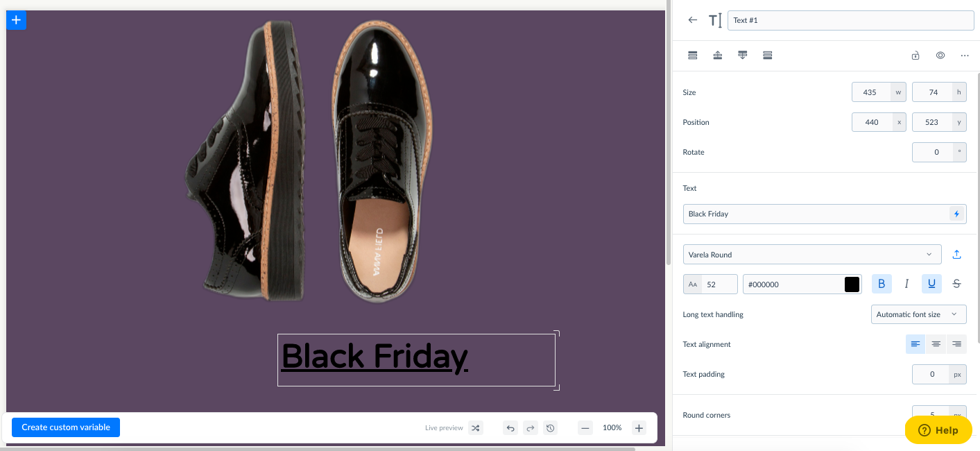980x451 pixels.
Task: Toggle underline text formatting
Action: (x=931, y=284)
